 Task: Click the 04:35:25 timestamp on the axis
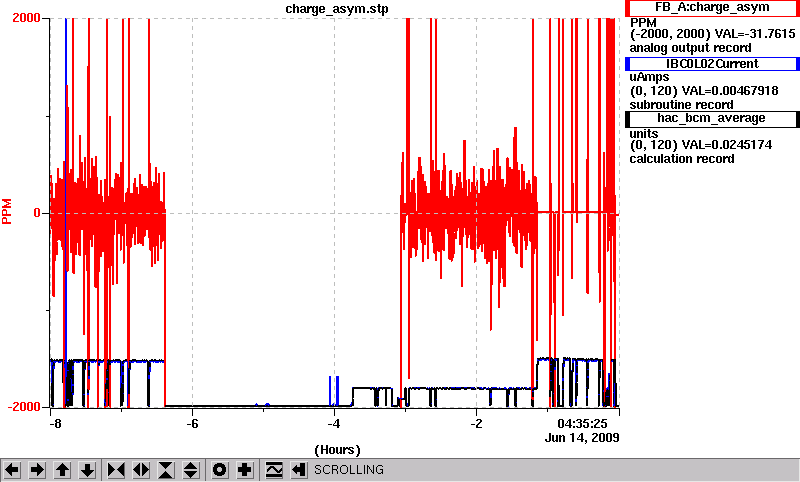coord(582,423)
